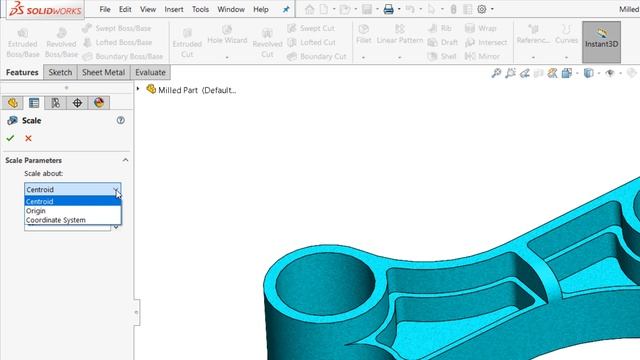640x360 pixels.
Task: Click the Open file icon
Action: pos(345,9)
